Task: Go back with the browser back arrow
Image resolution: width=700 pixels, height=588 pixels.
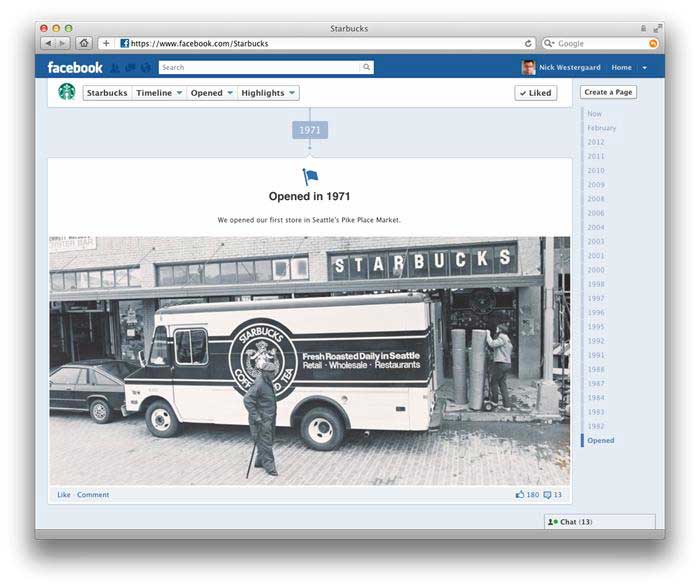Action: (x=48, y=43)
